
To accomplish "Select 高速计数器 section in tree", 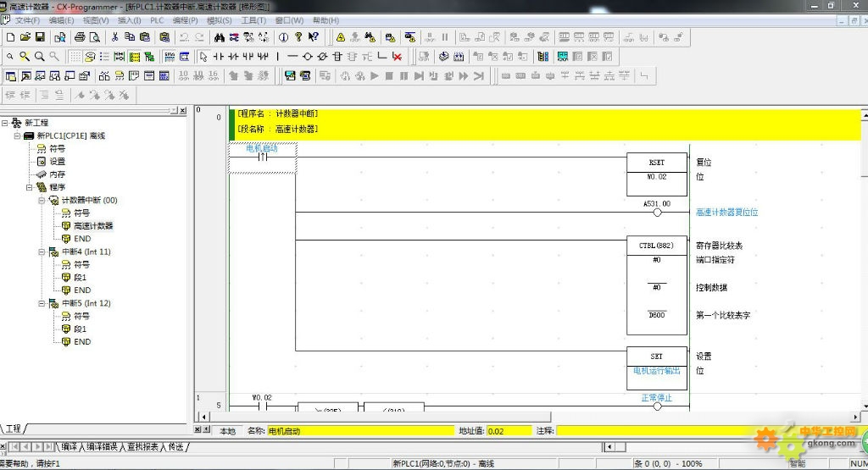I will [93, 225].
